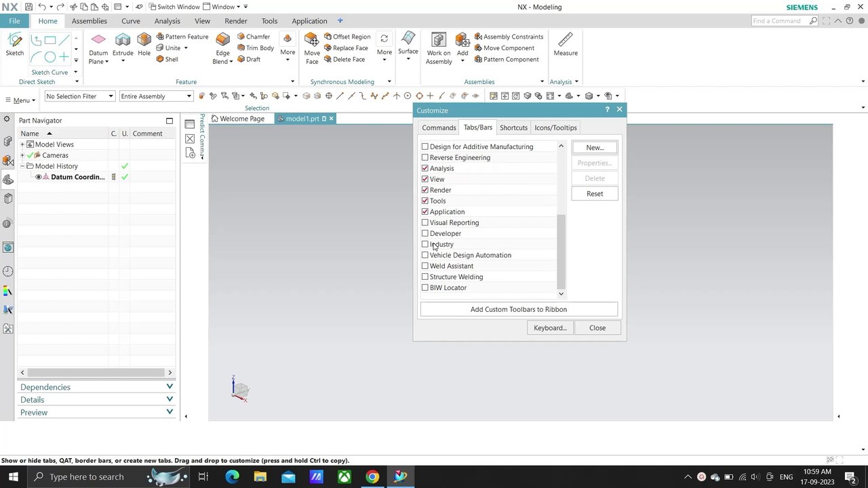Open Google Chrome from the taskbar
Screen dimensions: 868x488
point(372,476)
